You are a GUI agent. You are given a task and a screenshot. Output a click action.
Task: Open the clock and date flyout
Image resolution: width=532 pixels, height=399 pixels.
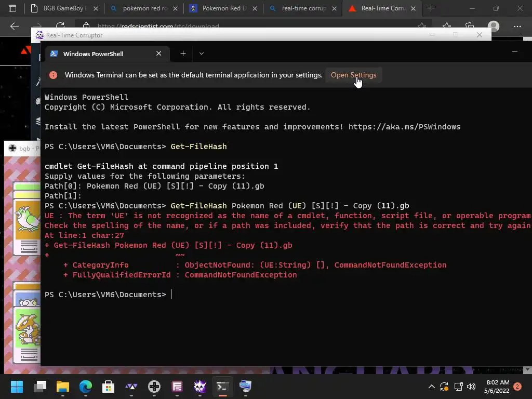[x=497, y=387]
